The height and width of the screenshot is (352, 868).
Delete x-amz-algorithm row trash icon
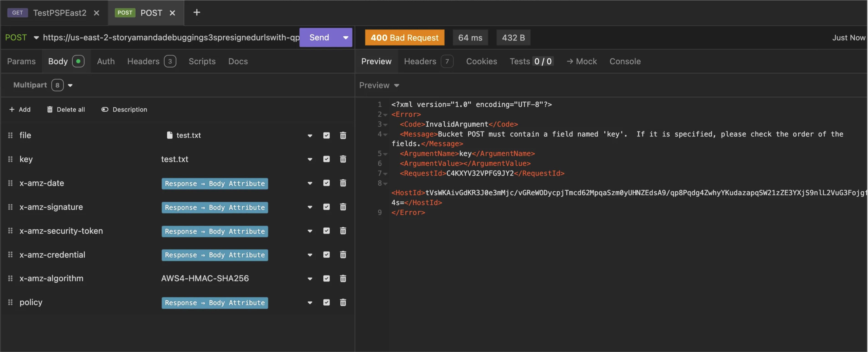(x=343, y=278)
